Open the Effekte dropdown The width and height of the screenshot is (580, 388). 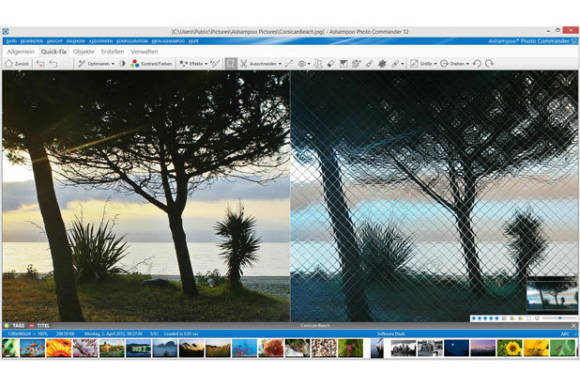coord(193,64)
